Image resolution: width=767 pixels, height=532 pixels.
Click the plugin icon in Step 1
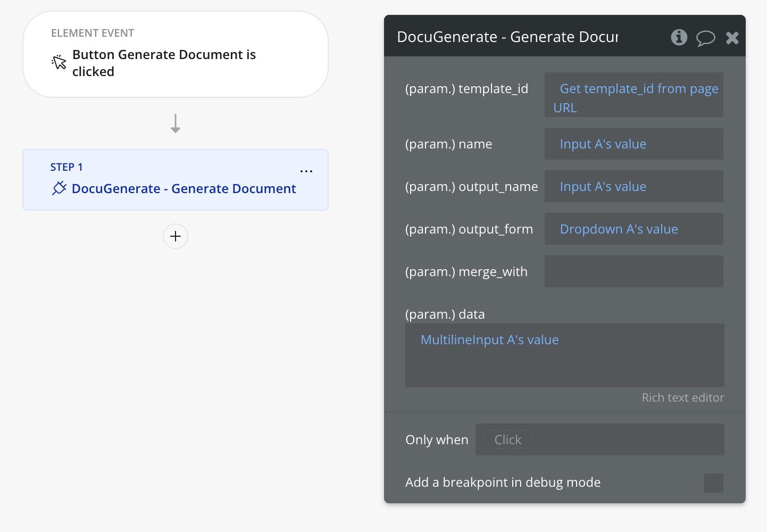click(x=59, y=188)
